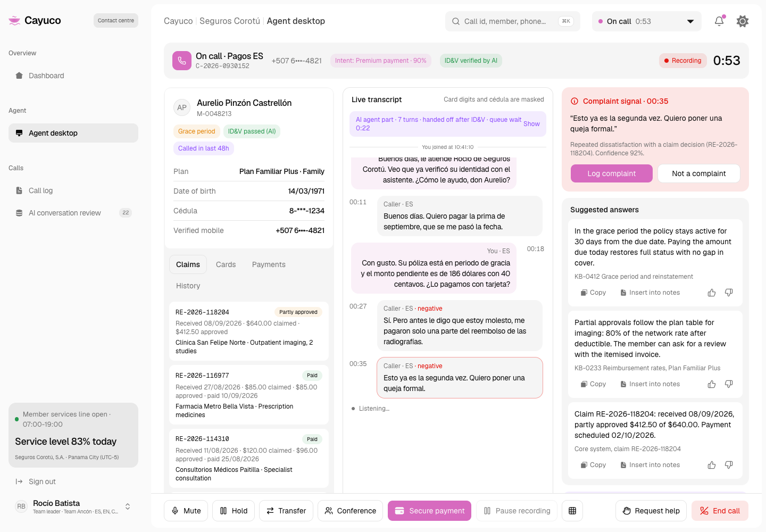Image resolution: width=766 pixels, height=532 pixels.
Task: Show the AI agent part of transcript
Action: pos(531,124)
